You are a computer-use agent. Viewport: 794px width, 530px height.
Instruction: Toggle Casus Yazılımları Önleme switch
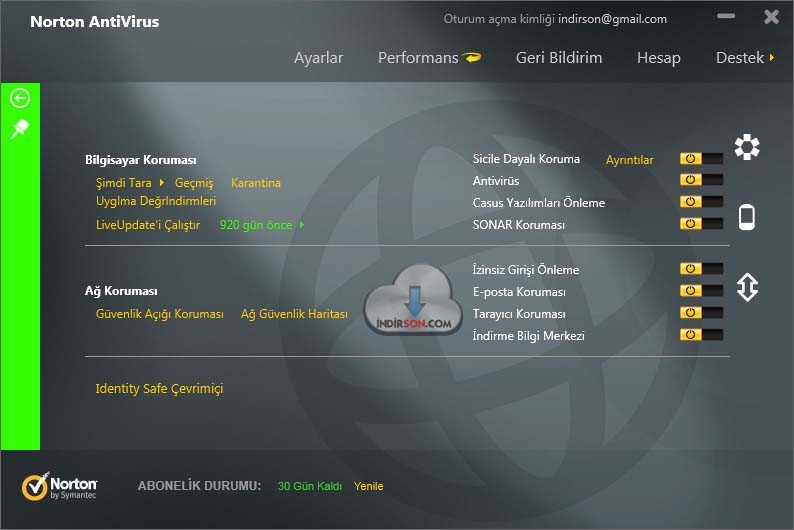701,201
